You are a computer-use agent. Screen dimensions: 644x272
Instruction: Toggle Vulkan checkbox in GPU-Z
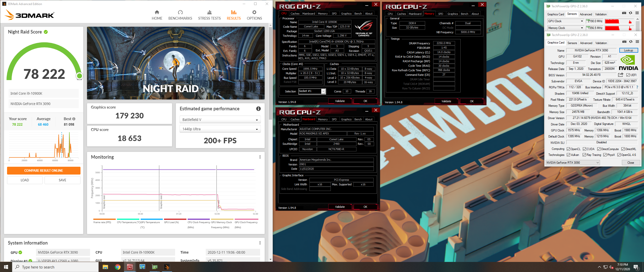point(569,155)
